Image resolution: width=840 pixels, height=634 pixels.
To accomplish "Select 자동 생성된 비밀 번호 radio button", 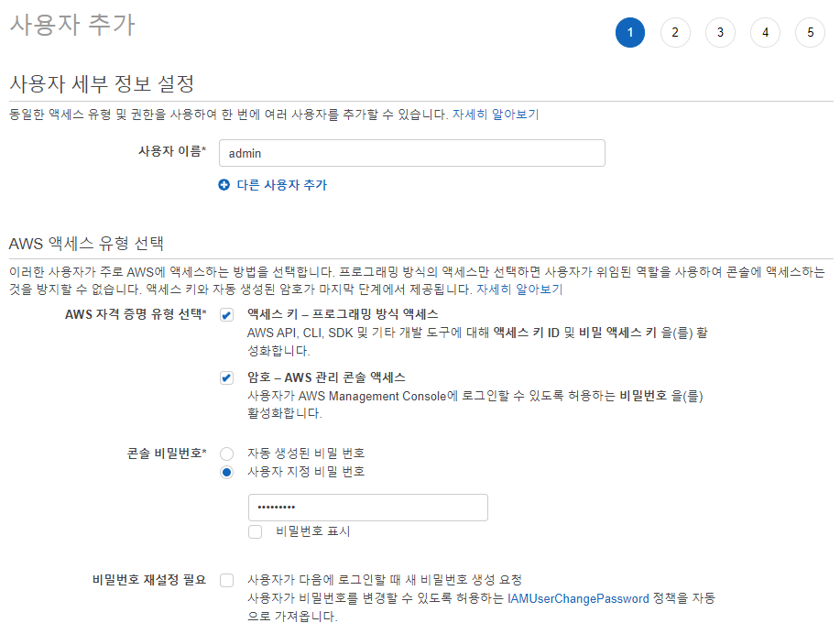I will tap(226, 454).
